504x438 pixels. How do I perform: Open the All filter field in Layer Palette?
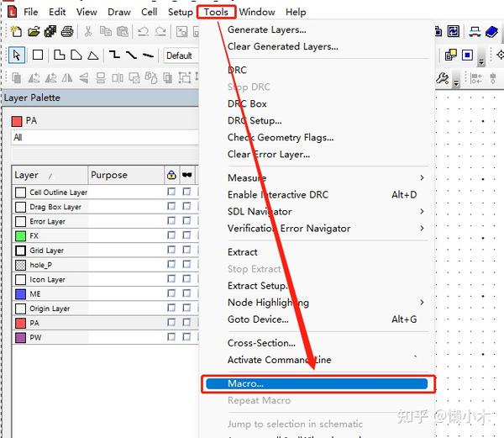click(105, 138)
